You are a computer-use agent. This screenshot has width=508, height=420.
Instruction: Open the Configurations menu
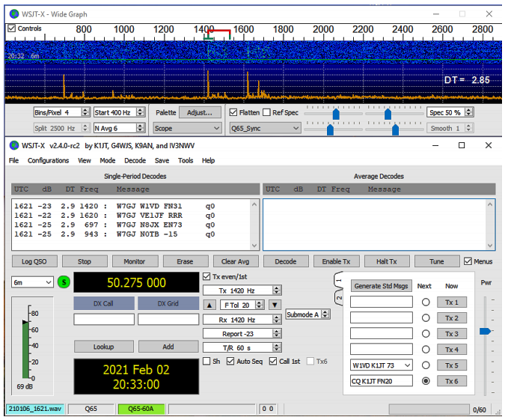49,160
